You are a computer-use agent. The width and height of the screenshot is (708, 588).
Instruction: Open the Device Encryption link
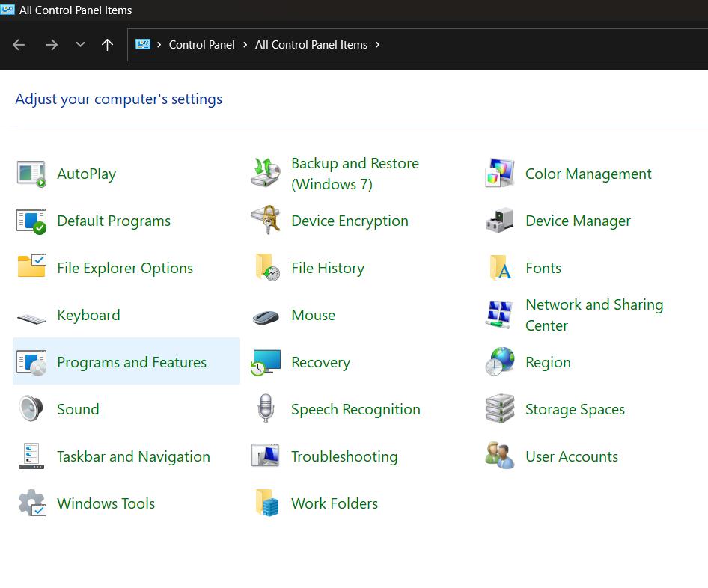pyautogui.click(x=350, y=221)
